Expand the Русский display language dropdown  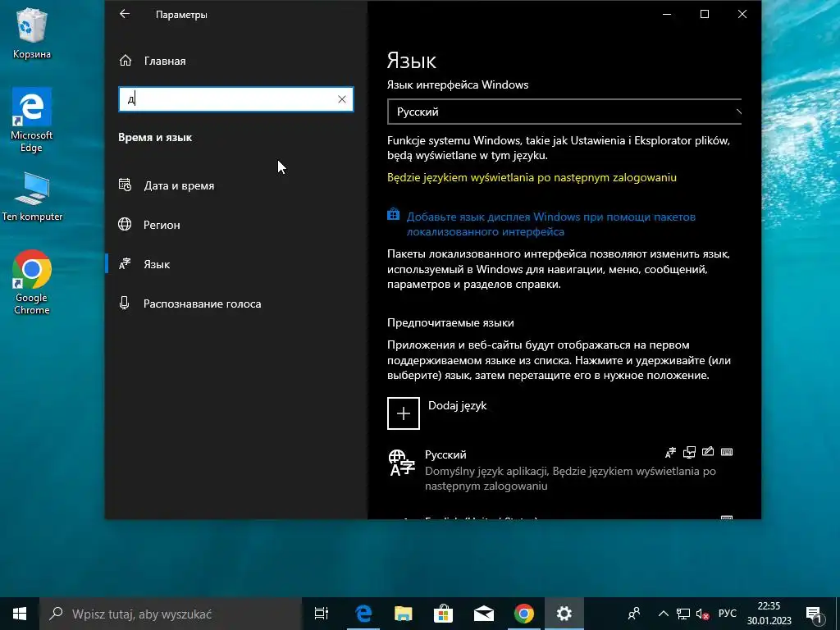pyautogui.click(x=564, y=112)
